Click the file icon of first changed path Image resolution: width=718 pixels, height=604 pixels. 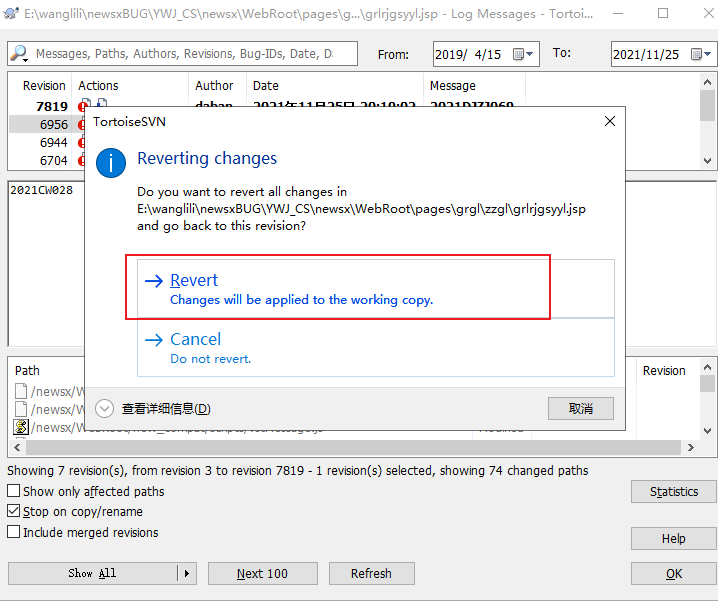(21, 391)
